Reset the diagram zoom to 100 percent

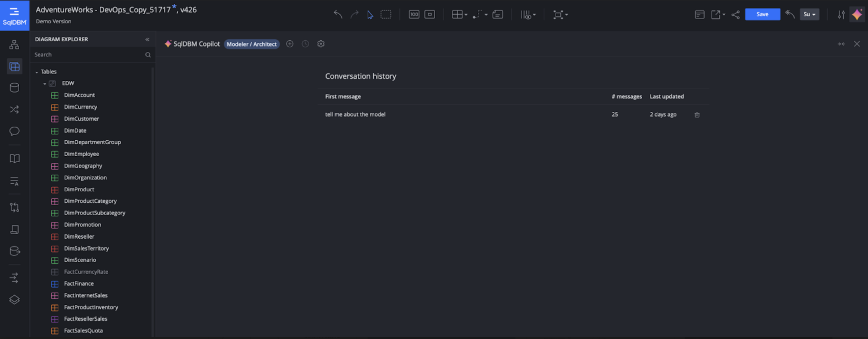[414, 14]
